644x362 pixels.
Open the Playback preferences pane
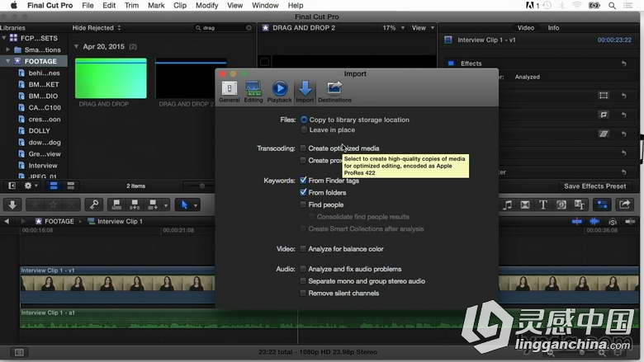[279, 92]
